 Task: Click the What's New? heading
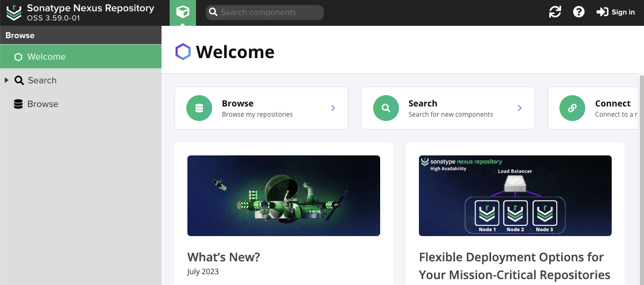[223, 257]
